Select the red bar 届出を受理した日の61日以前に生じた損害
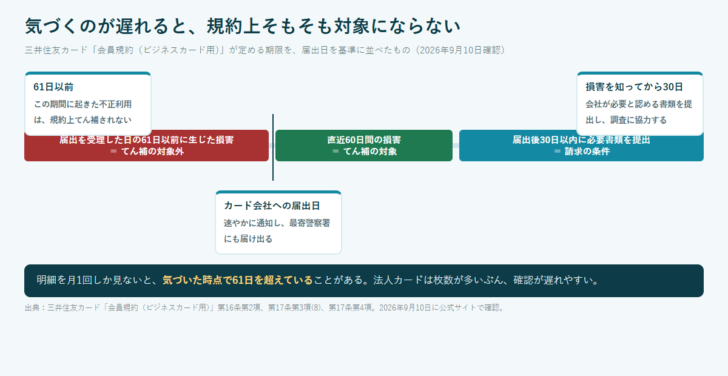The width and height of the screenshot is (728, 376). click(x=146, y=145)
